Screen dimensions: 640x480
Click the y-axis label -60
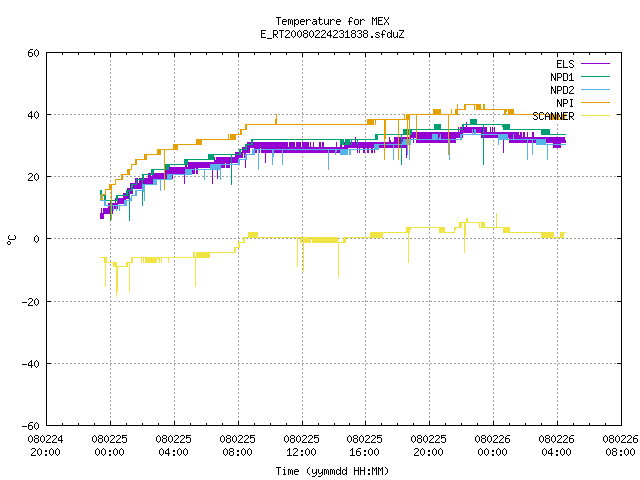tap(31, 426)
